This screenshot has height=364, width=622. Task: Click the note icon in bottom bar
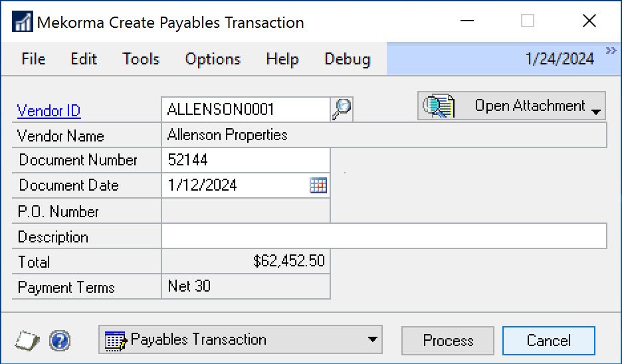point(27,341)
